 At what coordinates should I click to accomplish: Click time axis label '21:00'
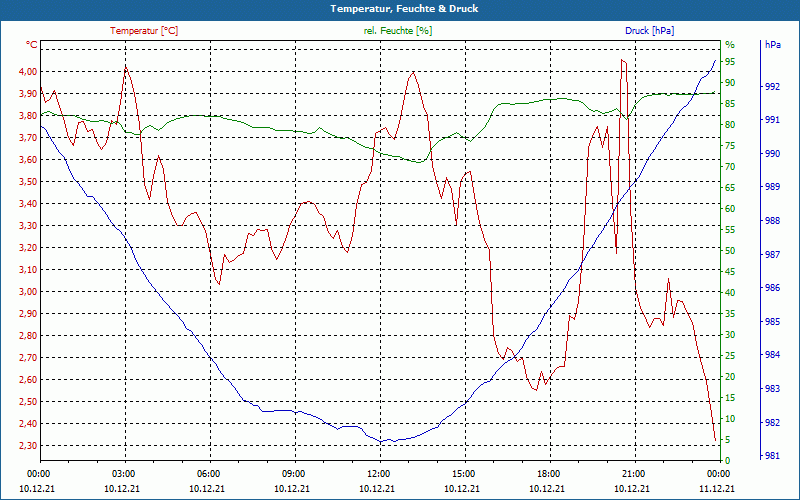point(632,474)
